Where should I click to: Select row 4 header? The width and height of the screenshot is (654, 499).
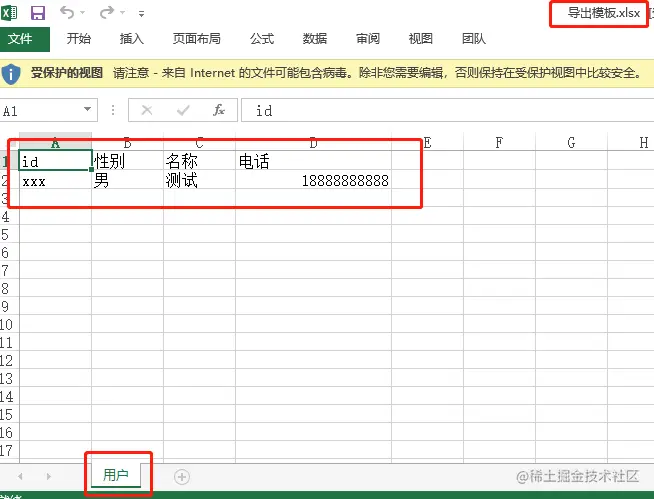pos(9,217)
